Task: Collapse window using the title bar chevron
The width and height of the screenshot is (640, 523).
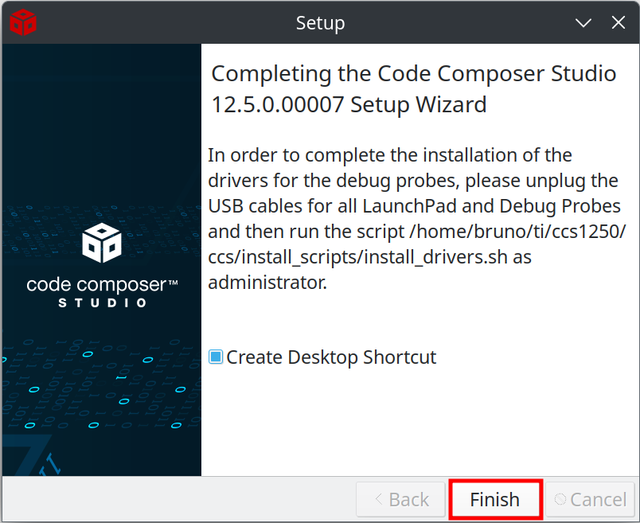Action: (x=583, y=22)
